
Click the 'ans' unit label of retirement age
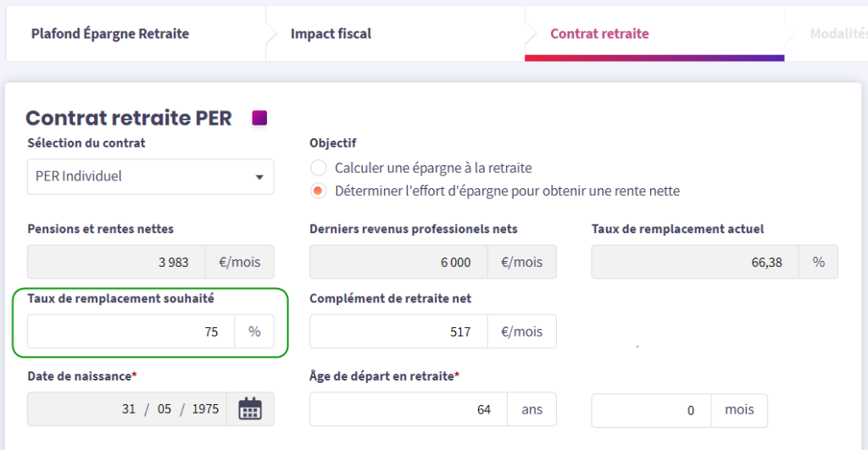[x=531, y=409]
